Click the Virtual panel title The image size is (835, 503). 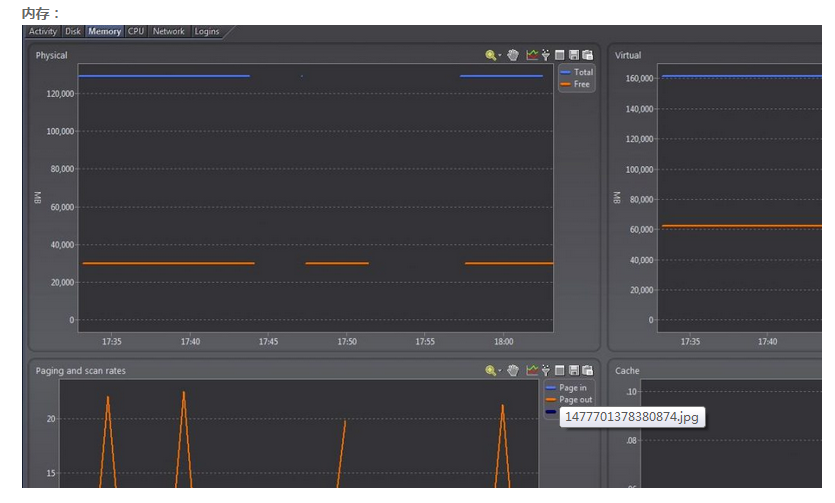coord(628,55)
